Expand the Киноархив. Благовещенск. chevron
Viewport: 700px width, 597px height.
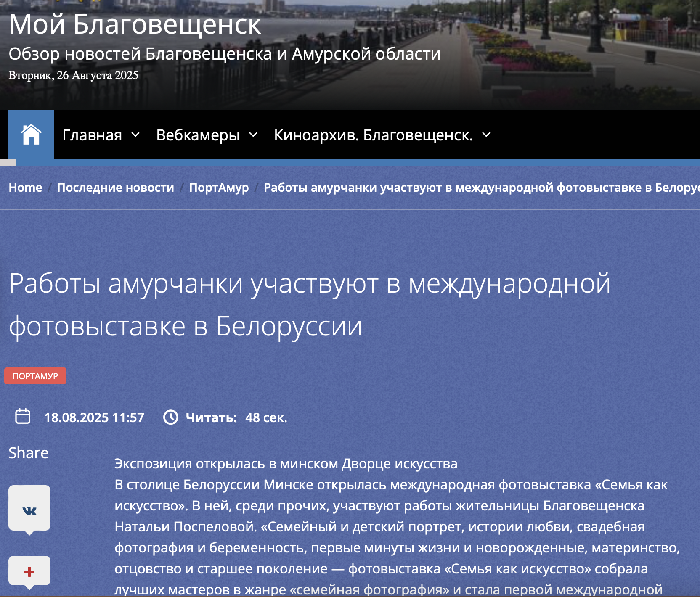tap(486, 135)
